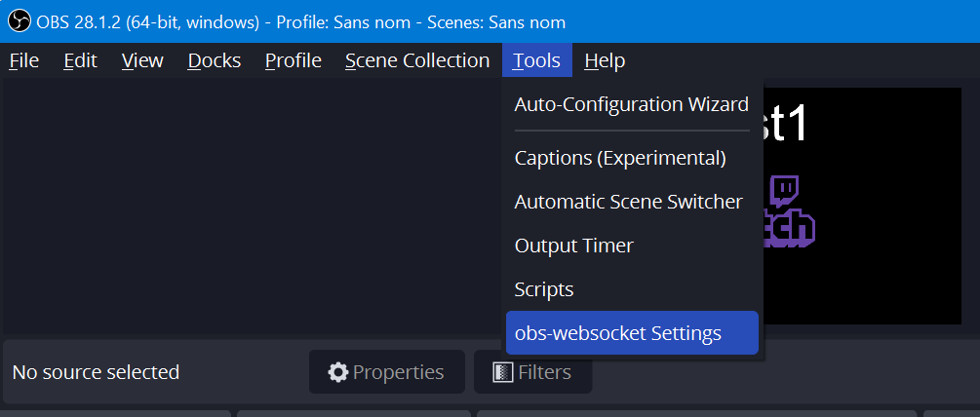This screenshot has height=417, width=980.
Task: Open the Docks menu
Action: [215, 60]
